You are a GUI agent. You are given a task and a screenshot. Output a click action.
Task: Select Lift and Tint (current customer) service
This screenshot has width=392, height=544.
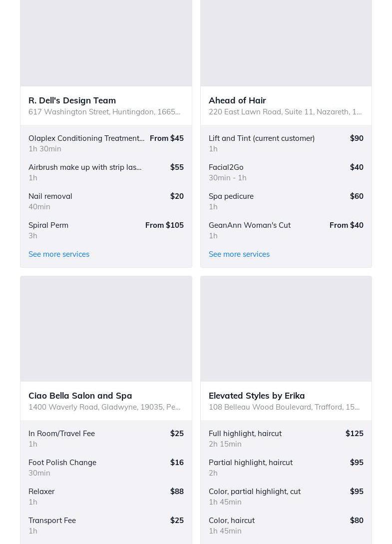tap(262, 138)
